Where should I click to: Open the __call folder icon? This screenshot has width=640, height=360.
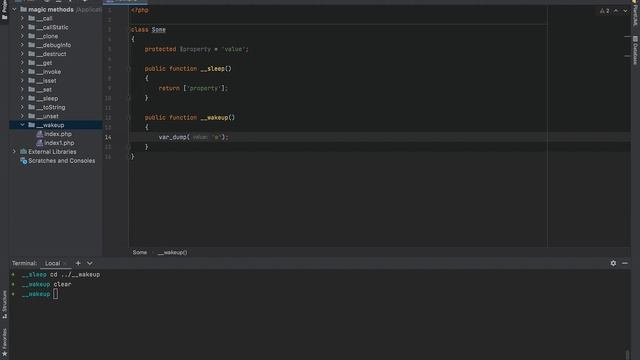(x=31, y=18)
